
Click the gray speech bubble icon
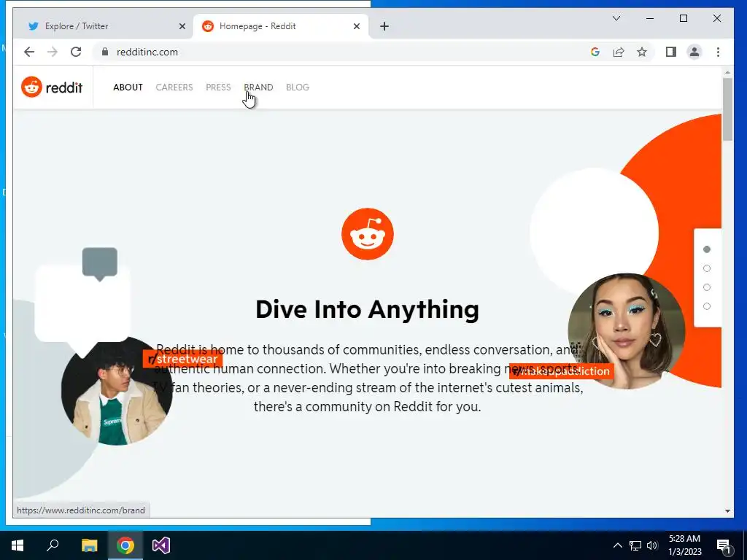[x=99, y=264]
